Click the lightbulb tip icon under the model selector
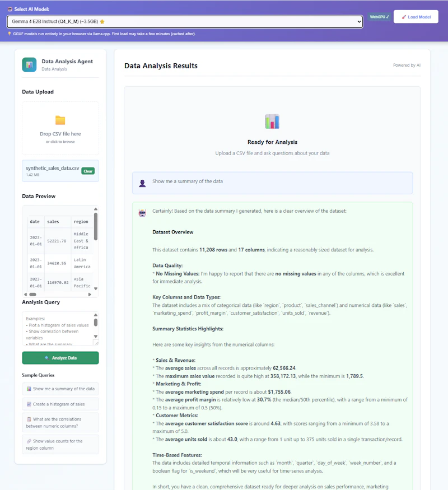Screen dimensions: 448x490 point(10,34)
